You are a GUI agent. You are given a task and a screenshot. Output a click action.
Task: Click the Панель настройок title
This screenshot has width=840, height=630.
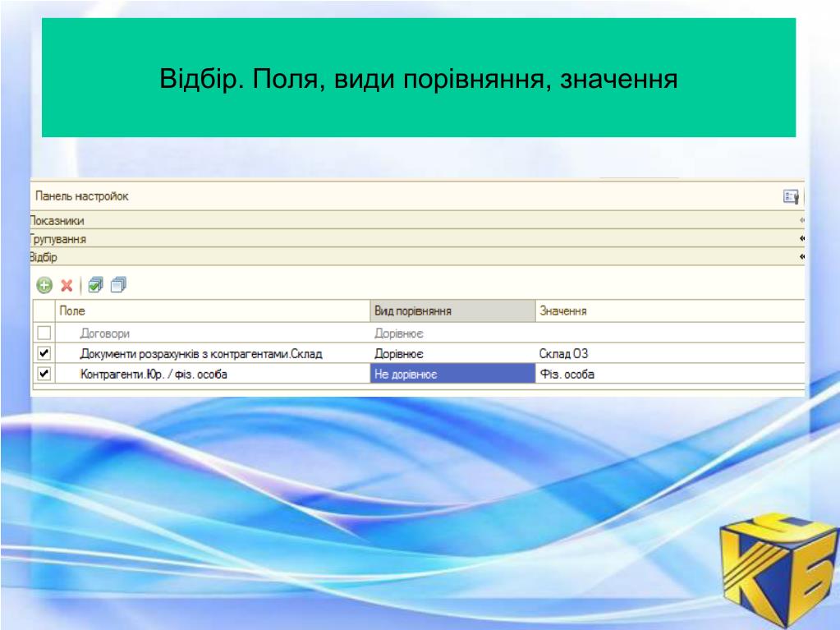(x=82, y=196)
